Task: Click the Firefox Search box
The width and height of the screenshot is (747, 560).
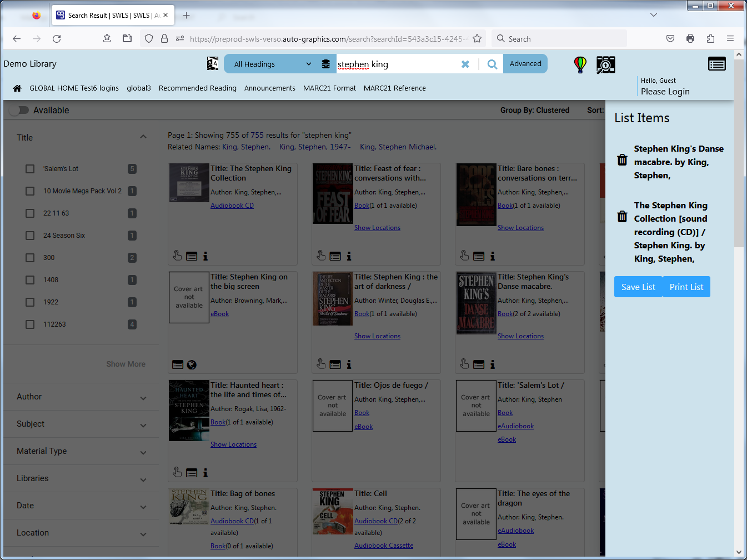Action: click(x=559, y=38)
